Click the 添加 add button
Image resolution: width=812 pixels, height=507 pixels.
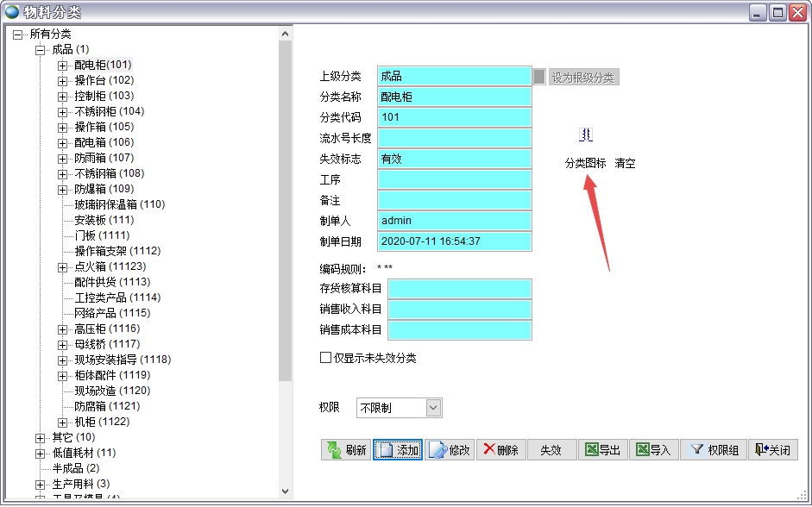pyautogui.click(x=398, y=450)
